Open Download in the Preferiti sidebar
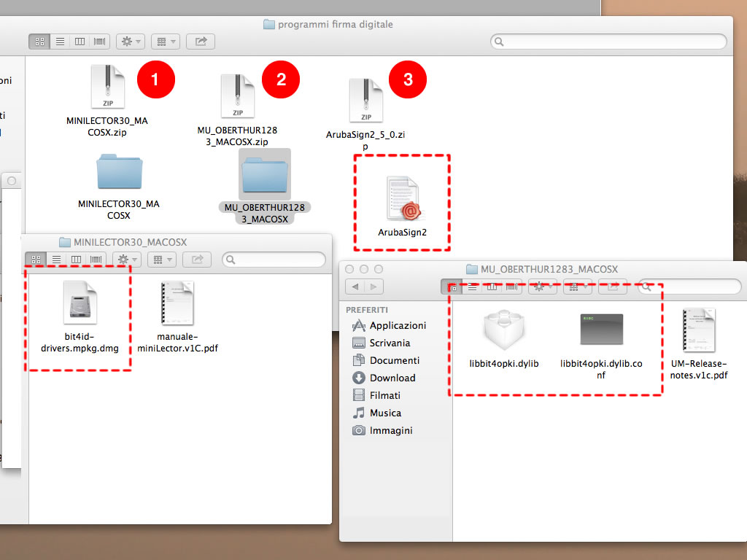Screen dimensions: 747x560 [392, 378]
